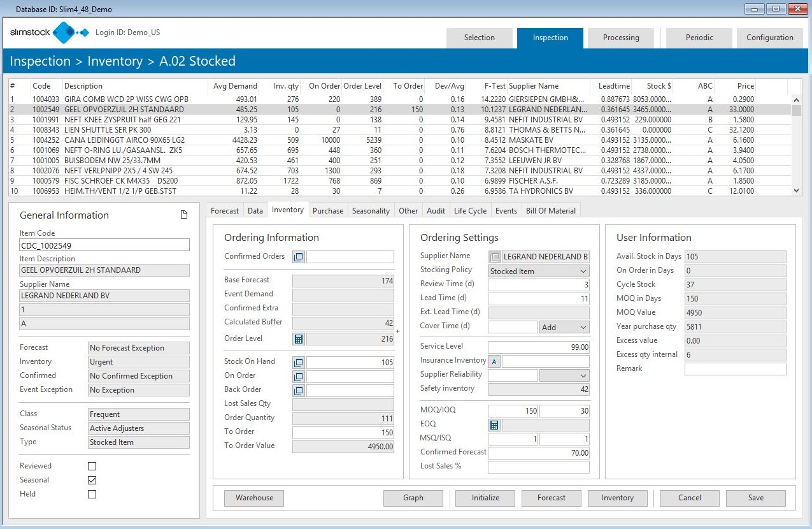812x529 pixels.
Task: Click the Insurance Inventory A icon
Action: 494,362
